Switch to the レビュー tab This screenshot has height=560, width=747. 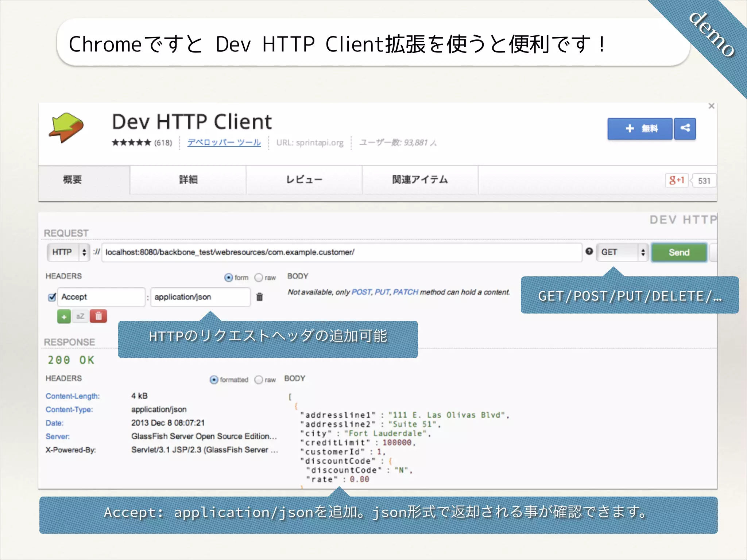(304, 180)
